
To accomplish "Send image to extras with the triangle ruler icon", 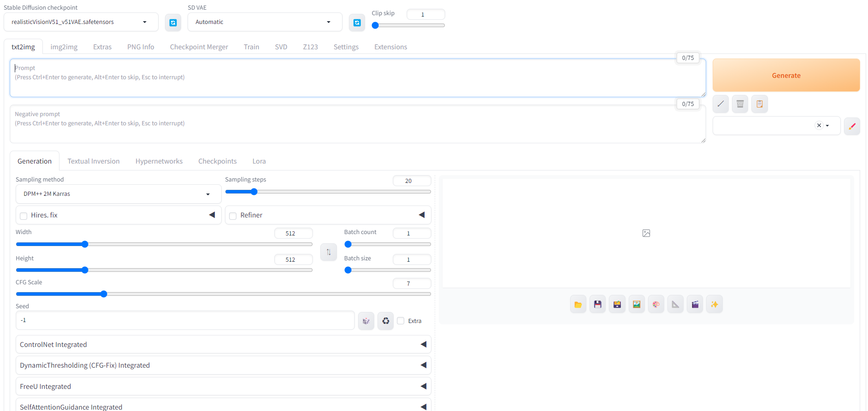I will pos(675,304).
